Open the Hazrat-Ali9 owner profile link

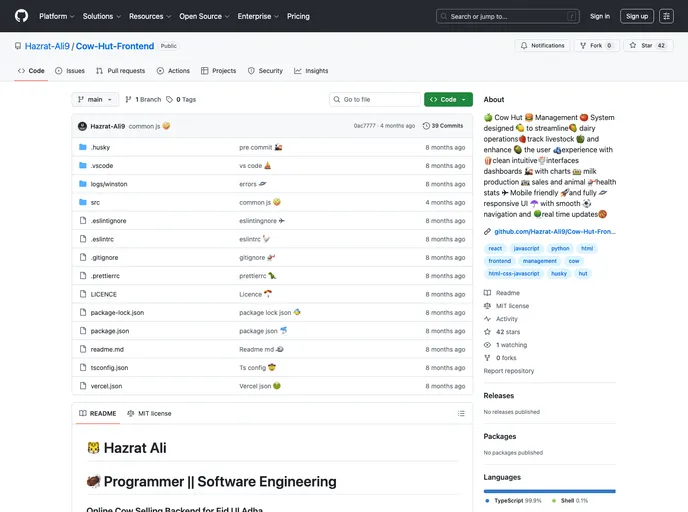pyautogui.click(x=47, y=46)
